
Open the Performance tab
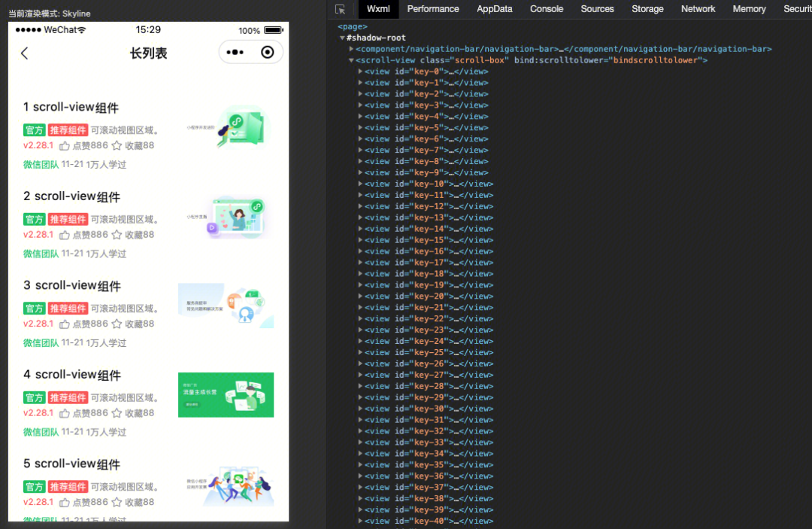[x=433, y=9]
